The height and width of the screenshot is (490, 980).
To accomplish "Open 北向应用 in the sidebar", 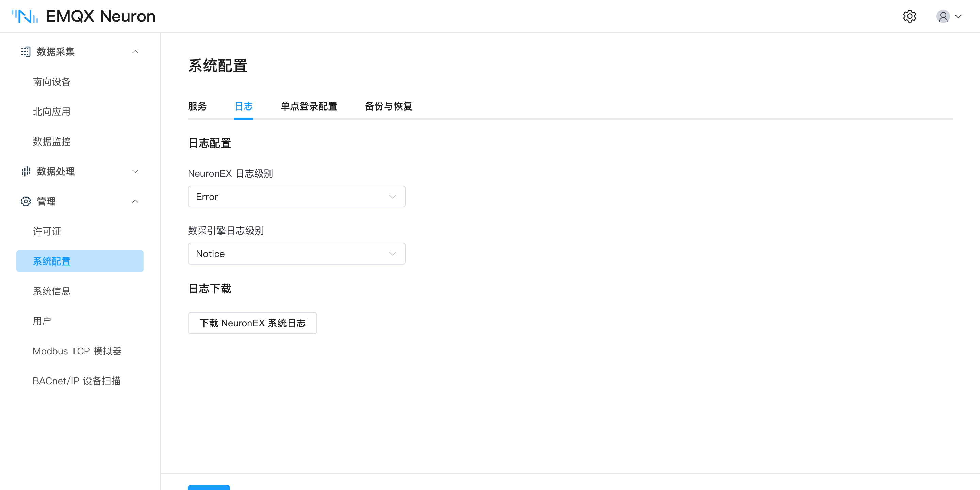I will [51, 112].
